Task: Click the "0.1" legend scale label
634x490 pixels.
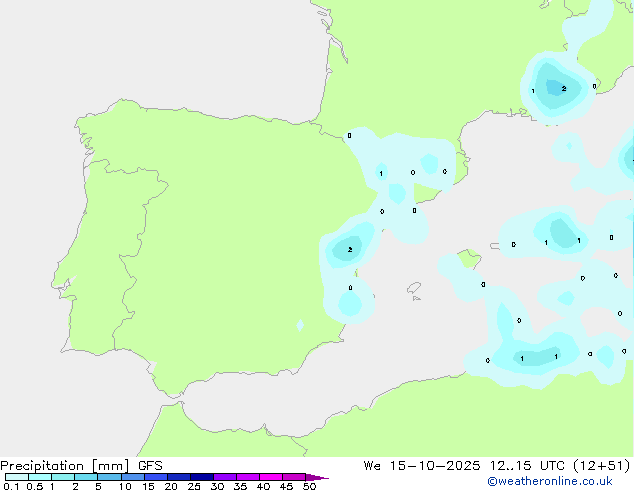Action: pyautogui.click(x=11, y=486)
